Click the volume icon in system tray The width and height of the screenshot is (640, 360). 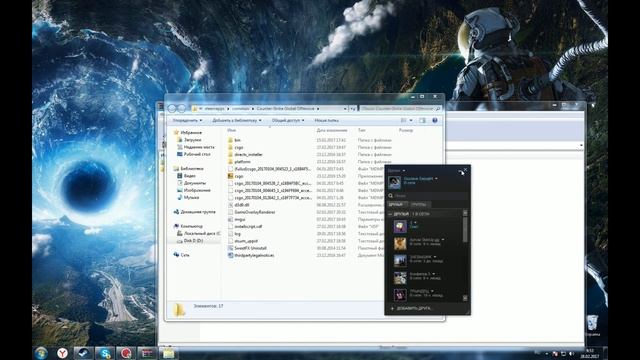(x=571, y=353)
